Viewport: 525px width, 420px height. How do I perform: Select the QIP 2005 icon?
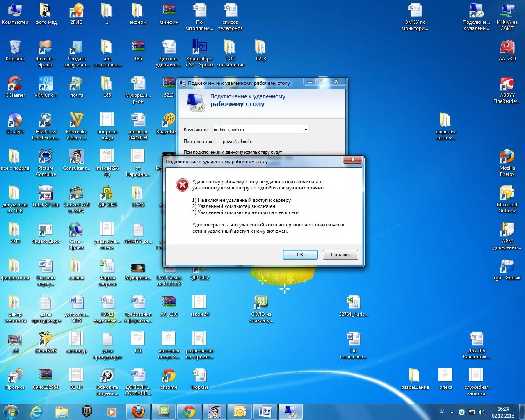[107, 196]
